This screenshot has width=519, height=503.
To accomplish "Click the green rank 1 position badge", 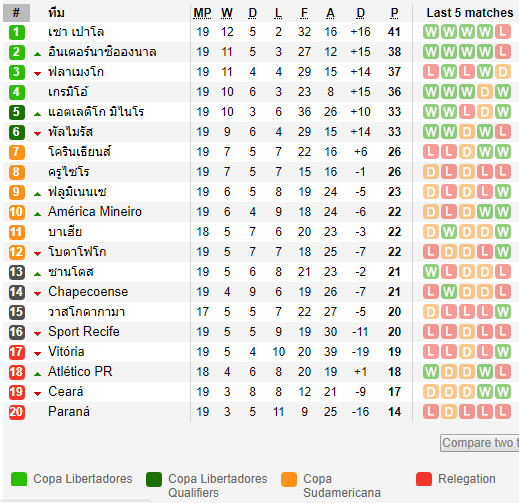I will coord(16,32).
